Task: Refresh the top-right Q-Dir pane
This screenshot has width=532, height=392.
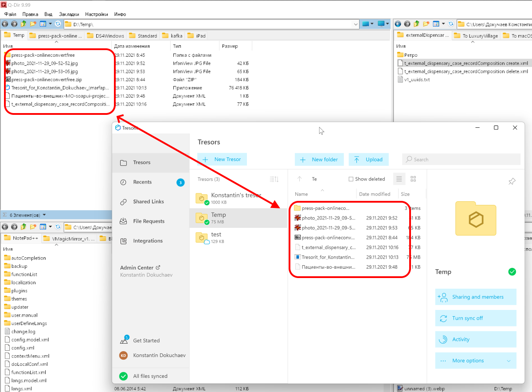Action: (451, 24)
